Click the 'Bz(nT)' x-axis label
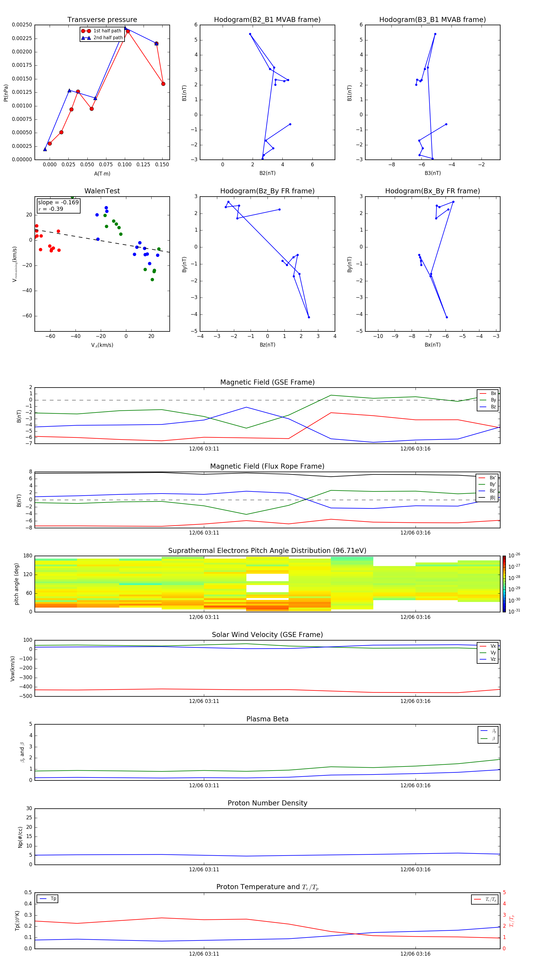The width and height of the screenshot is (535, 980). 267,345
